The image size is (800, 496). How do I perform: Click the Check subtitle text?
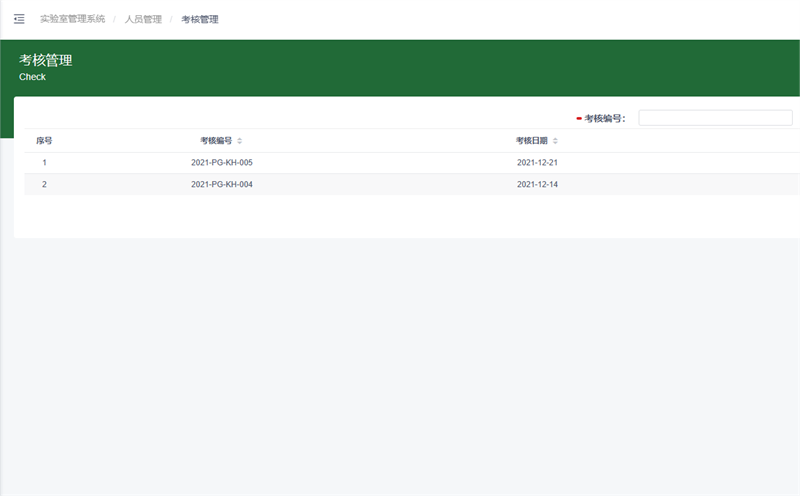pyautogui.click(x=32, y=77)
